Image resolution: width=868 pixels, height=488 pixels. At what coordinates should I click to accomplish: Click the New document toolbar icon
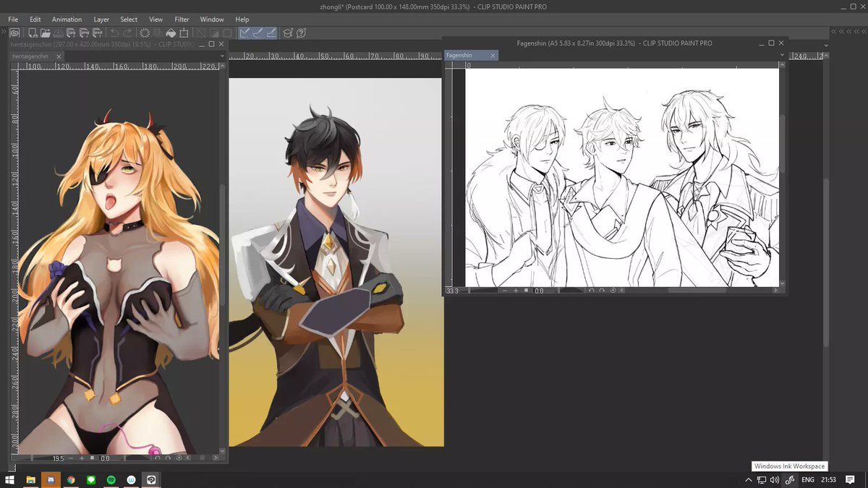point(33,33)
